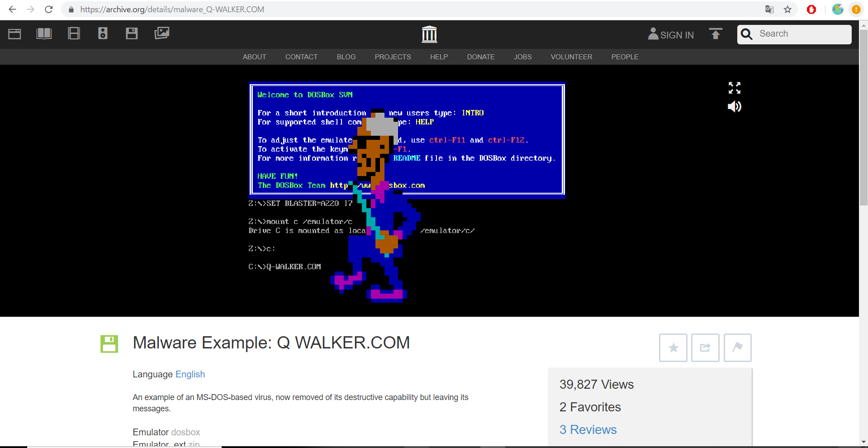This screenshot has width=868, height=448.
Task: Open the HELP menu item
Action: point(439,57)
